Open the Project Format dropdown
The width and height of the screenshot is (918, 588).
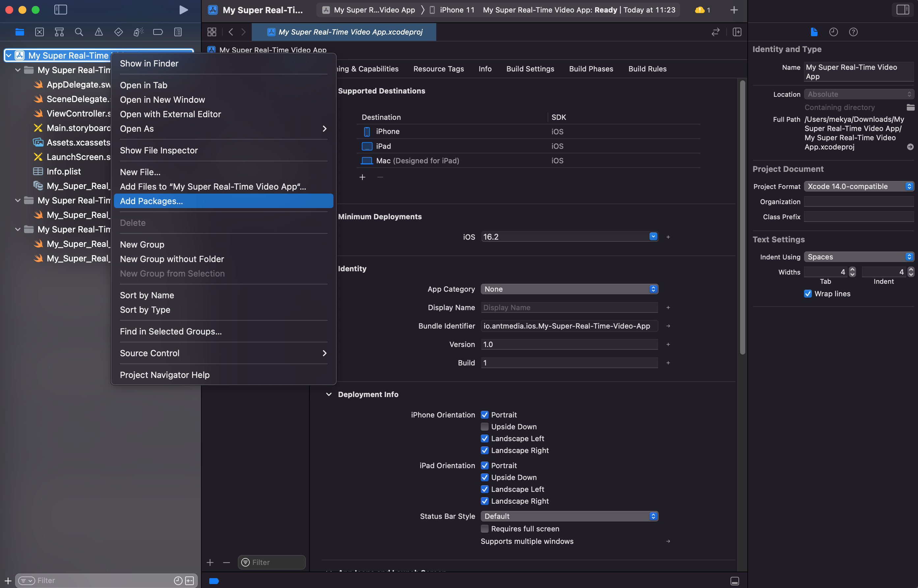[x=858, y=186]
